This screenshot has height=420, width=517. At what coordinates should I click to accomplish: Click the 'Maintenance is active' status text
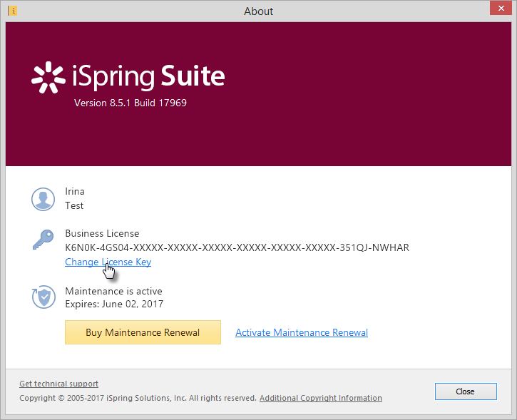click(x=114, y=291)
